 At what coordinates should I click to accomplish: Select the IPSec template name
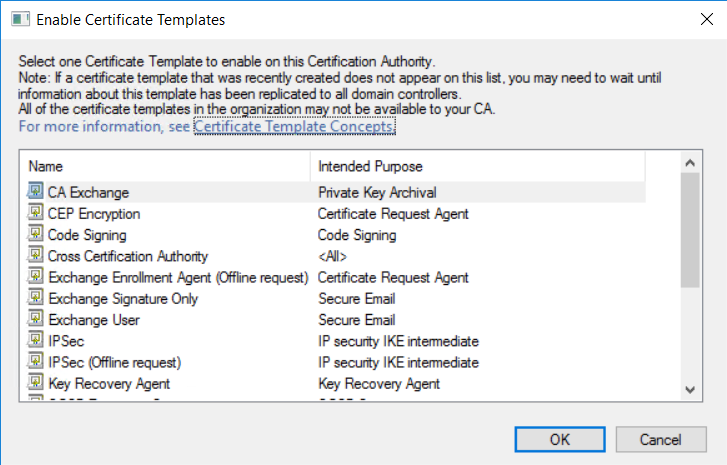coord(66,341)
